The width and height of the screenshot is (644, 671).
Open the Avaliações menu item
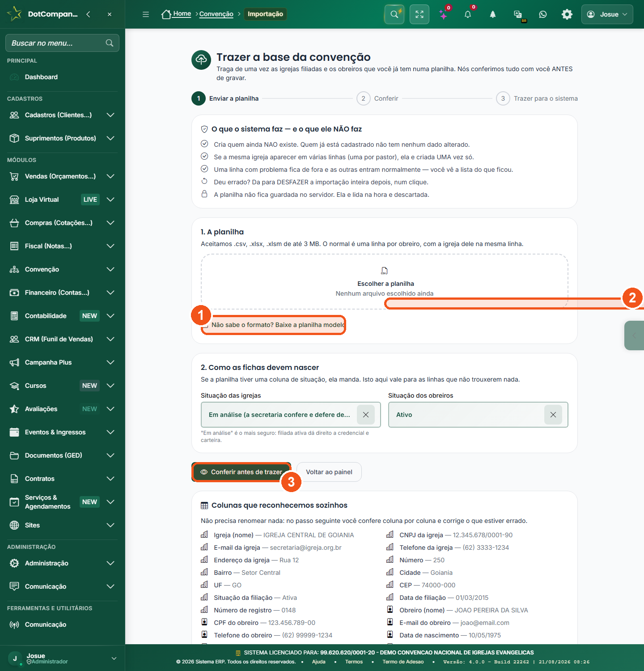coord(63,409)
